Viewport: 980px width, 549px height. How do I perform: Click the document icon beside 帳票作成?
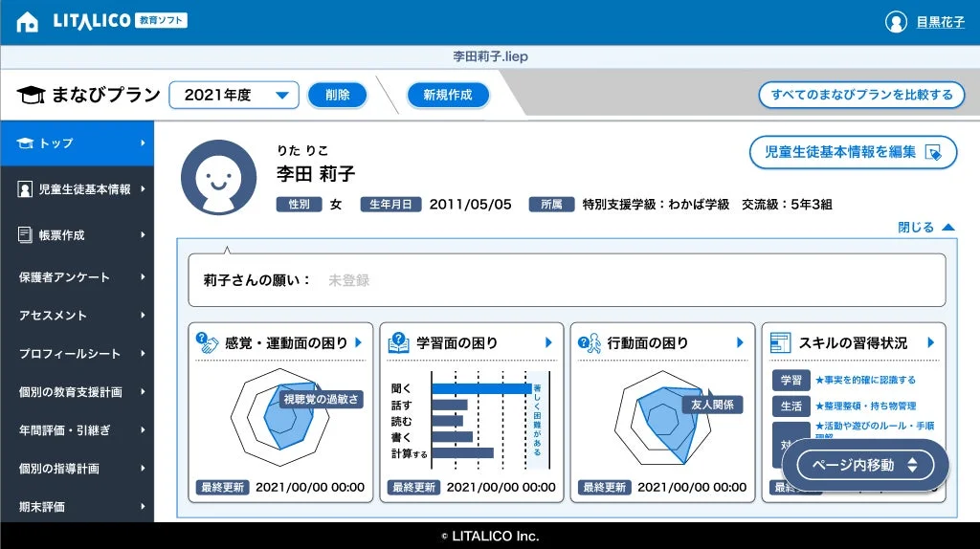tap(24, 235)
